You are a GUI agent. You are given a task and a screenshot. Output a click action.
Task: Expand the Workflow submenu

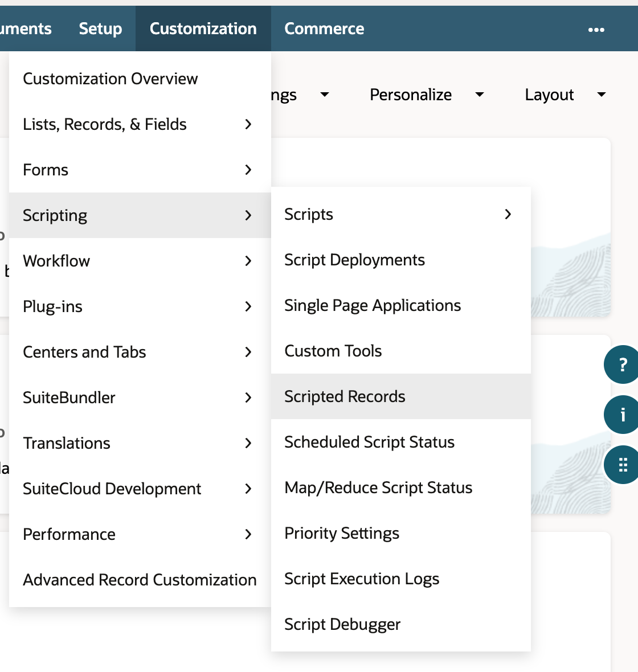pos(140,261)
